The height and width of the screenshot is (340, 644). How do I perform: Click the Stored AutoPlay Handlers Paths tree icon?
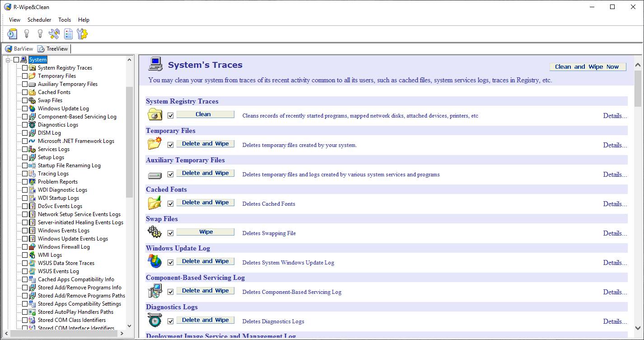pos(32,312)
